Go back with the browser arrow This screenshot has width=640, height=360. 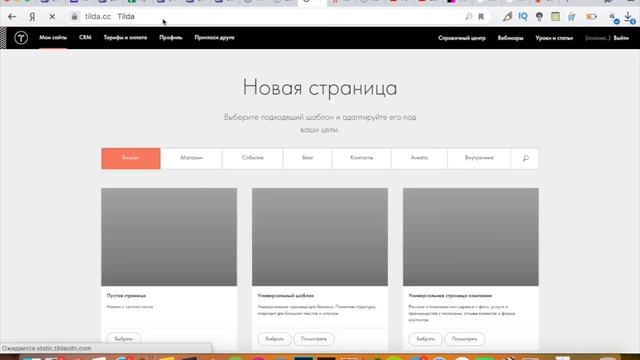pyautogui.click(x=12, y=17)
